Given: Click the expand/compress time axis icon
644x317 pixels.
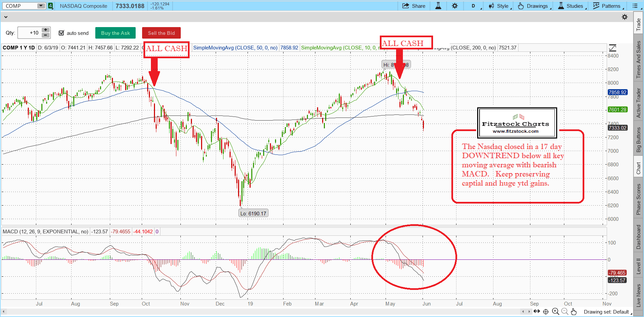Looking at the screenshot, I should coord(536,312).
